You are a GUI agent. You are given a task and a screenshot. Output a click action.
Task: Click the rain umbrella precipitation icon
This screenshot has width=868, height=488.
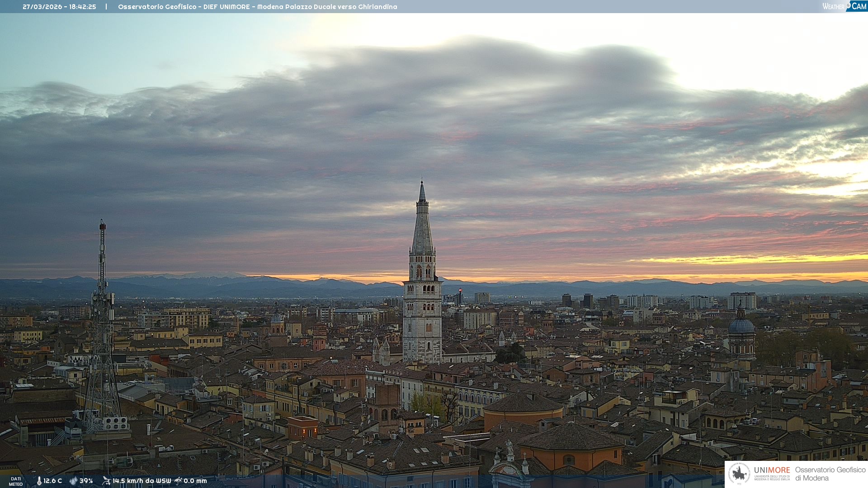tap(178, 481)
